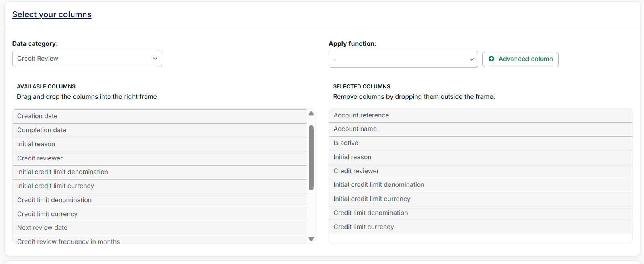Screen dimensions: 644x264
Task: Click Account name in selected columns
Action: pos(355,129)
